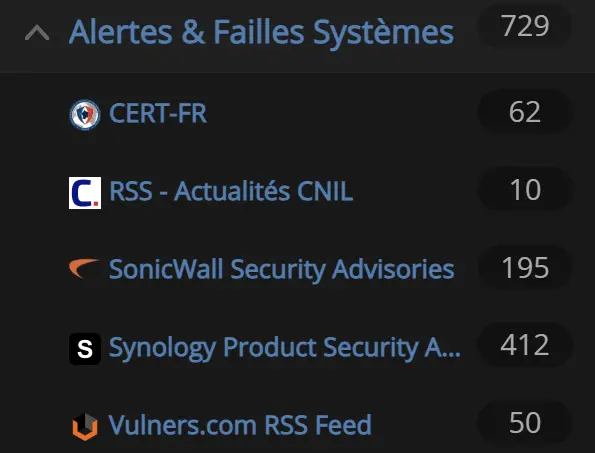Click the CNIL feed logo icon
595x453 pixels.
tap(85, 193)
